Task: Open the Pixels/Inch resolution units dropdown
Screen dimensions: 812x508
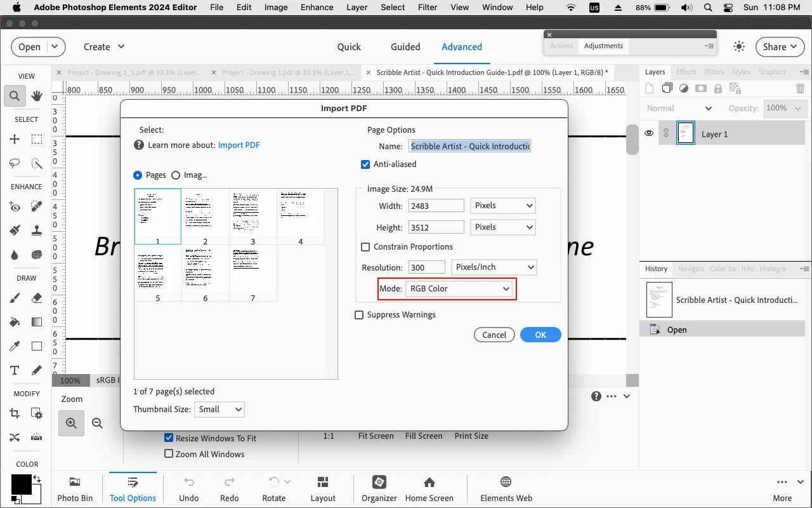Action: tap(494, 267)
